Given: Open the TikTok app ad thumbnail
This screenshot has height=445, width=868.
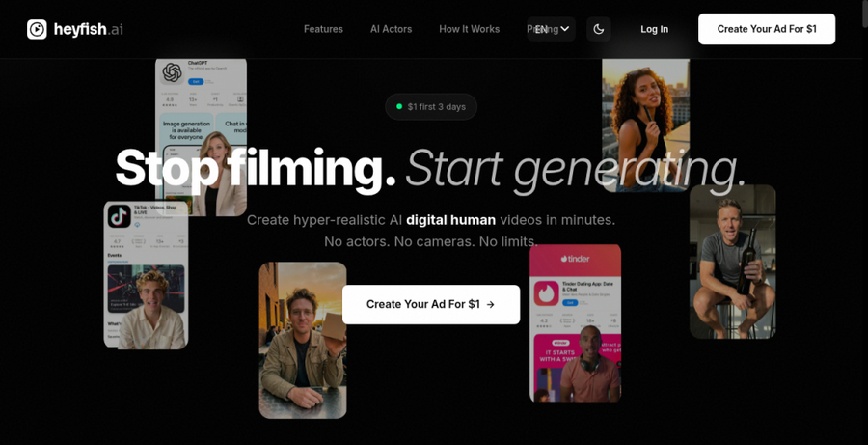Looking at the screenshot, I should (x=146, y=275).
